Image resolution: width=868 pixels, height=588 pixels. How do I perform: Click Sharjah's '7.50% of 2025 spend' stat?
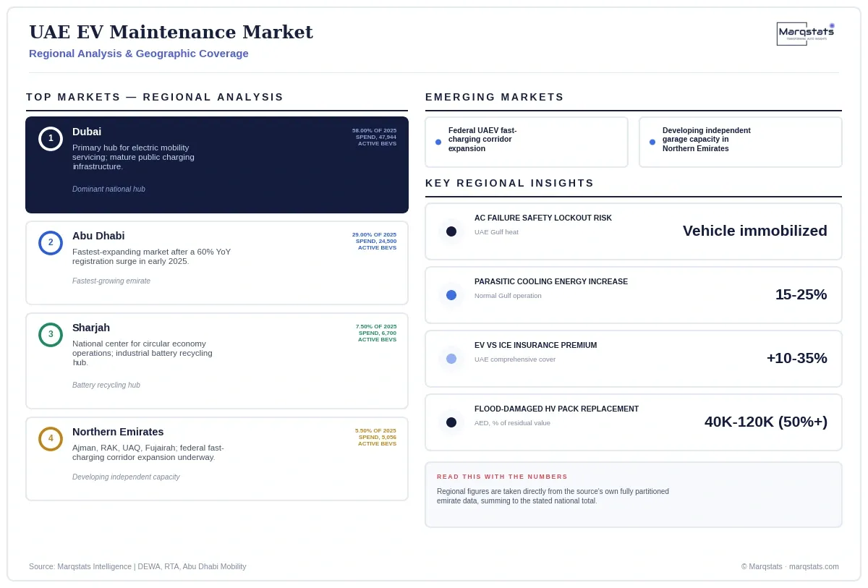(376, 333)
